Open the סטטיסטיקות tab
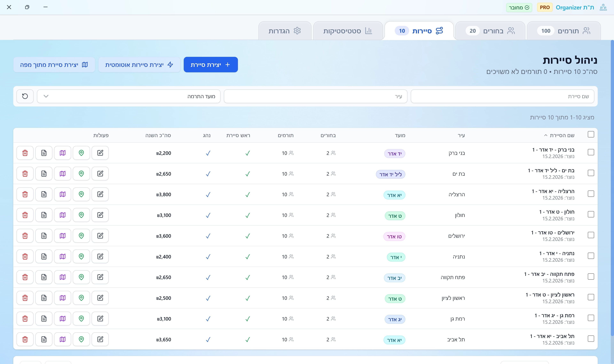 (x=347, y=31)
